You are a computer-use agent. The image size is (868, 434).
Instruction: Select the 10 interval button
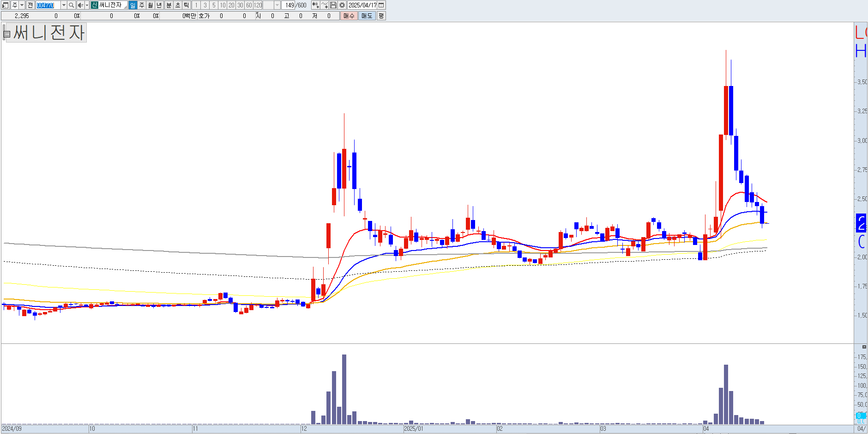[223, 5]
